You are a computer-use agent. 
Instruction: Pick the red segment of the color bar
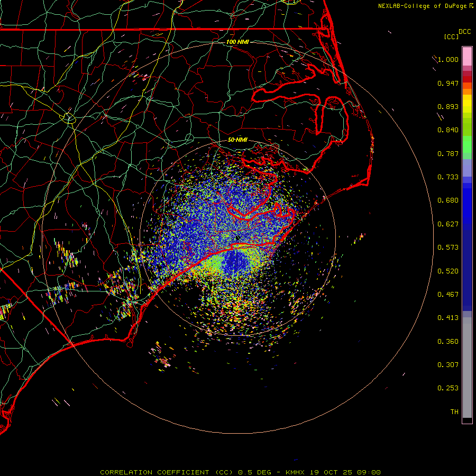click(x=467, y=79)
